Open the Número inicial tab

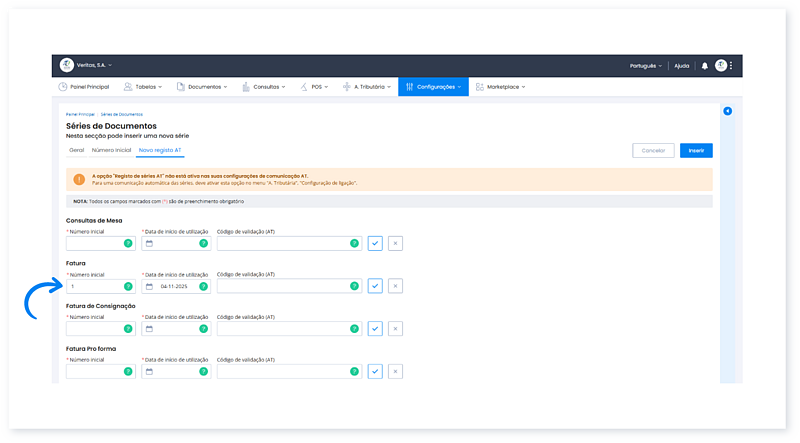[111, 150]
